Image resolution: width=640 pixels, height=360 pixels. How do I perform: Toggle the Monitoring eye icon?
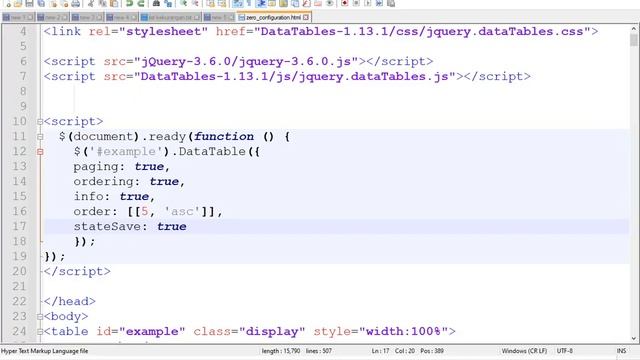click(x=330, y=4)
